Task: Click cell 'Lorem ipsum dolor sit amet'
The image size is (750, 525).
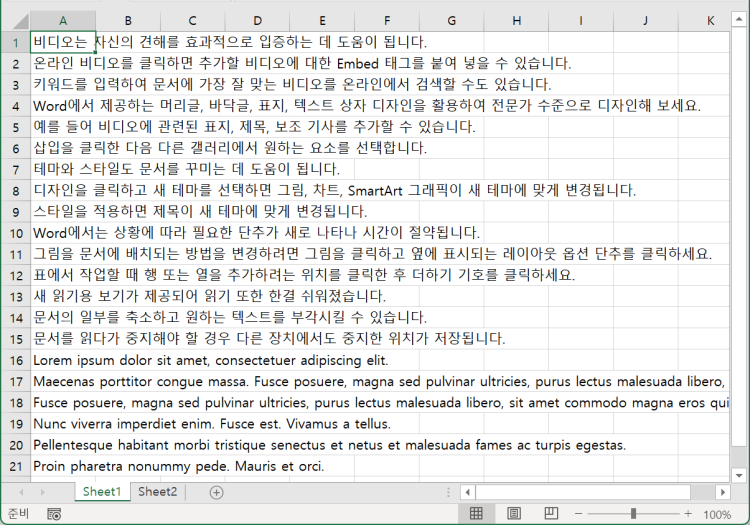Action: click(63, 360)
